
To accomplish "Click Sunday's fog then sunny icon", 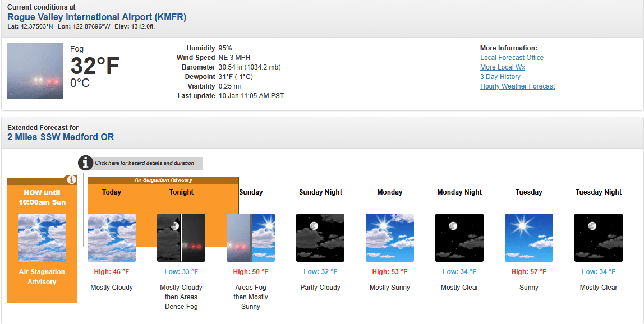I will pos(251,237).
